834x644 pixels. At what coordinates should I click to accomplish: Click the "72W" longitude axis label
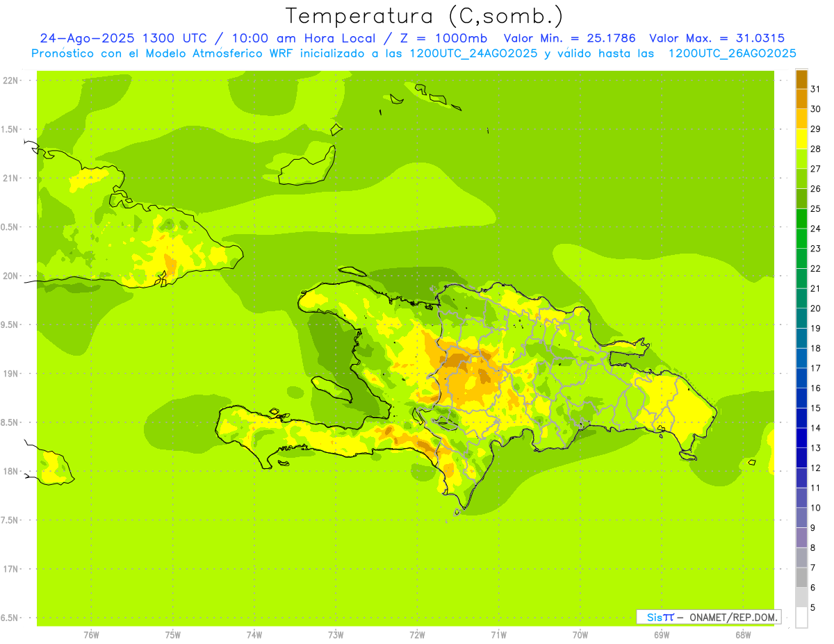pyautogui.click(x=417, y=634)
